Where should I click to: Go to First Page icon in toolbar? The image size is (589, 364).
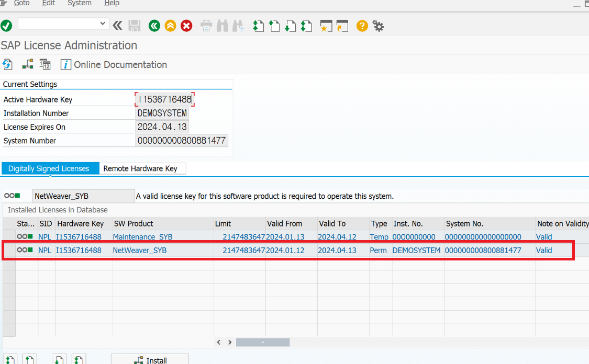[259, 26]
